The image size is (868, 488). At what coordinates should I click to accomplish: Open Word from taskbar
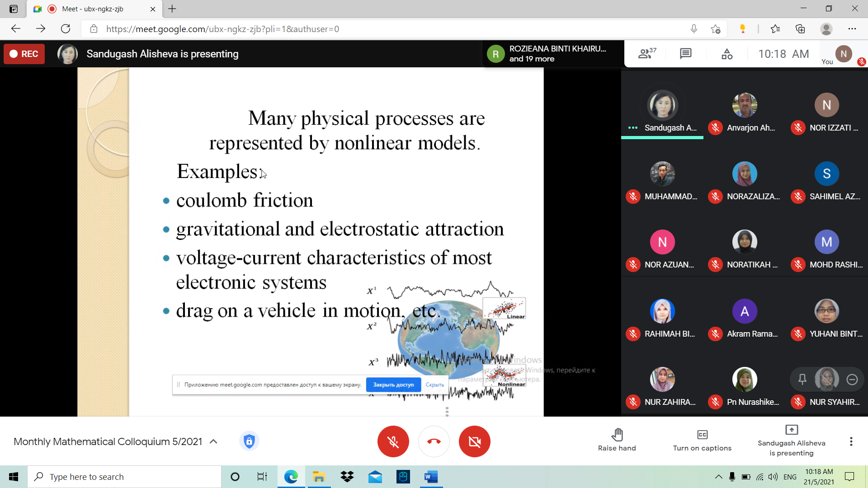[431, 477]
